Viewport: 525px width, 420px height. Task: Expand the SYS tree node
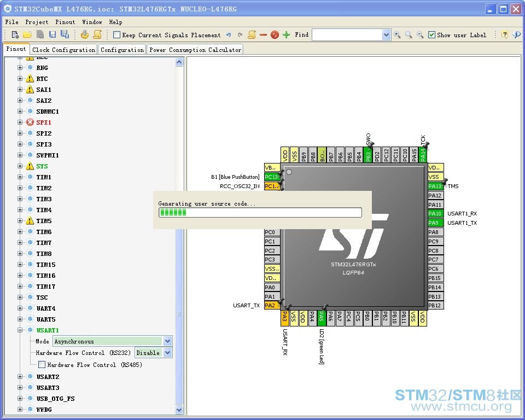coord(20,166)
